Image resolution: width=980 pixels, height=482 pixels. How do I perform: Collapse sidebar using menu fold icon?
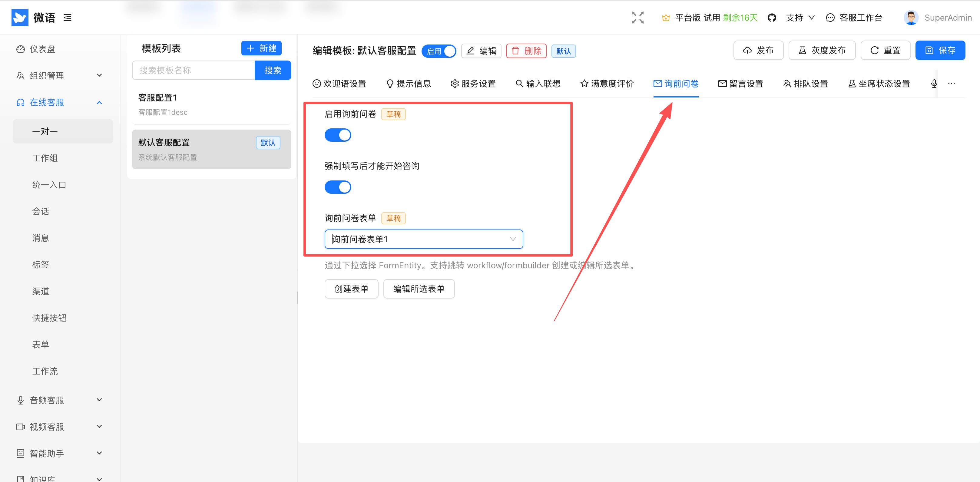[67, 18]
